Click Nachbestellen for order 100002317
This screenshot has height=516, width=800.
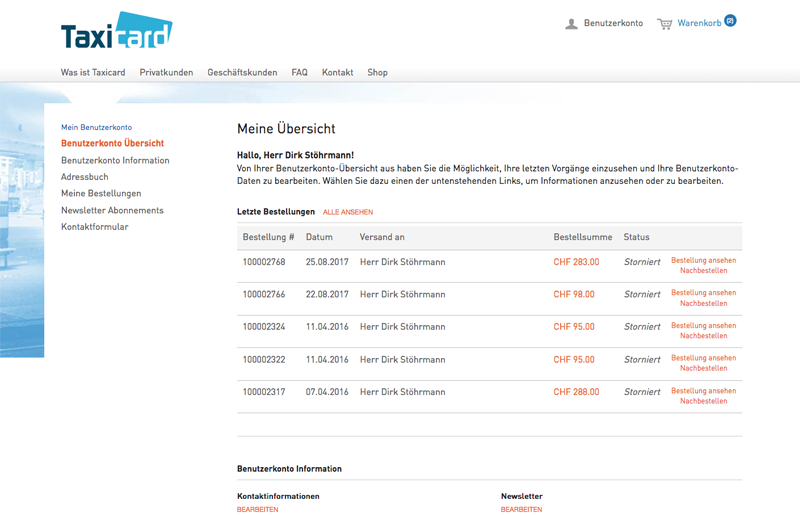click(x=703, y=401)
